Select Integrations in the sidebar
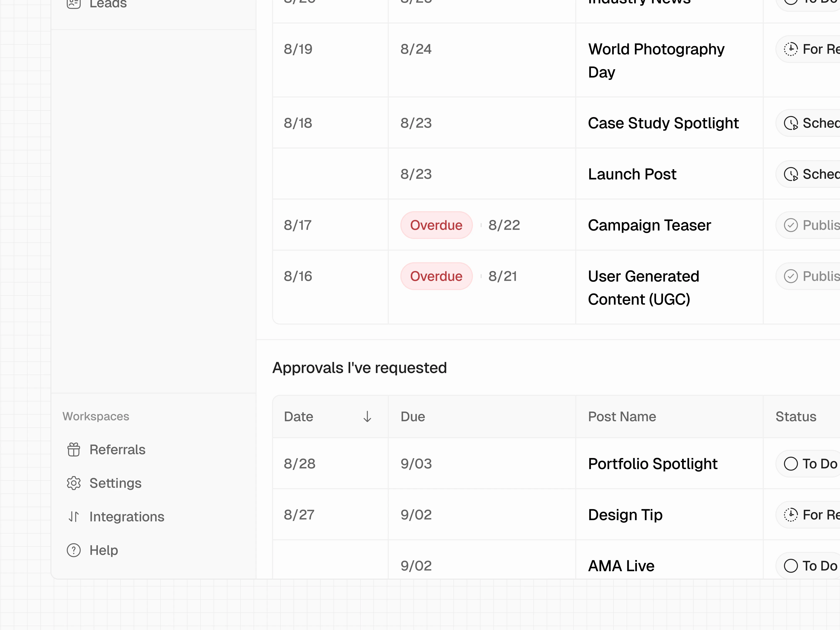This screenshot has width=840, height=630. pyautogui.click(x=127, y=516)
